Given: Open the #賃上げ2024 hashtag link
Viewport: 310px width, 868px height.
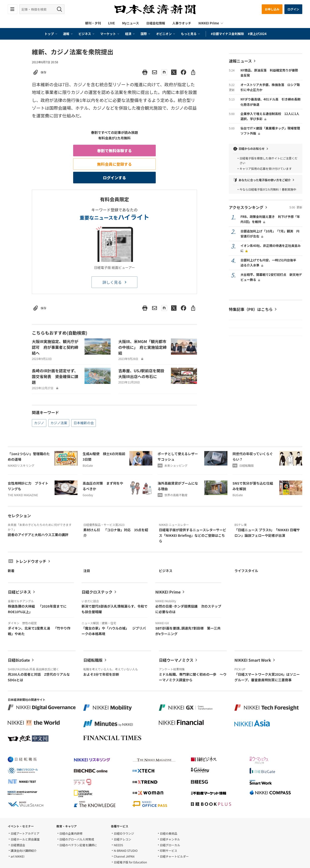Looking at the screenshot, I should coord(257,34).
